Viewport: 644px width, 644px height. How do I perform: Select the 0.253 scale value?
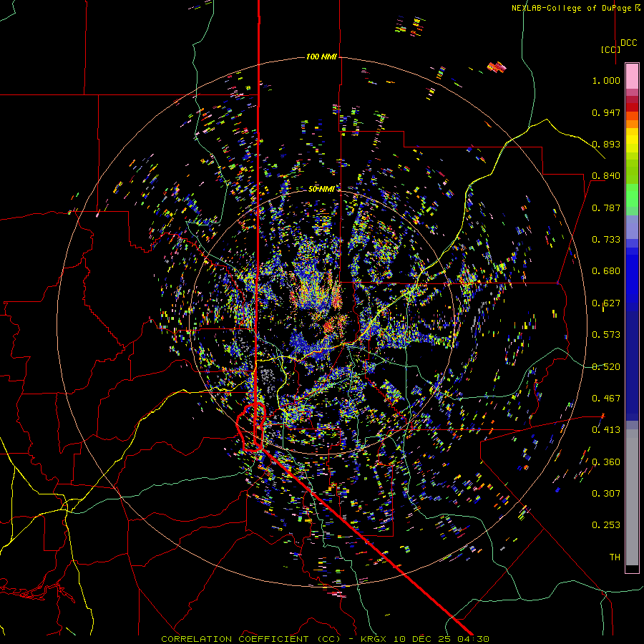(606, 525)
